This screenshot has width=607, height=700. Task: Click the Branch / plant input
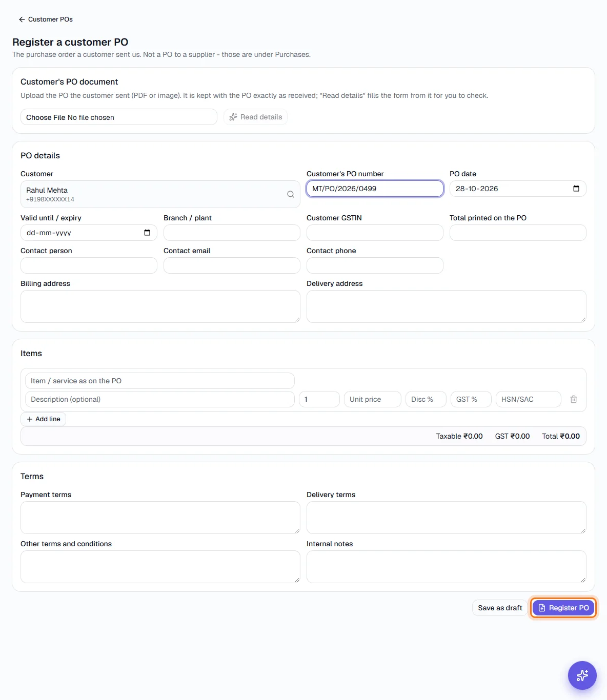232,233
